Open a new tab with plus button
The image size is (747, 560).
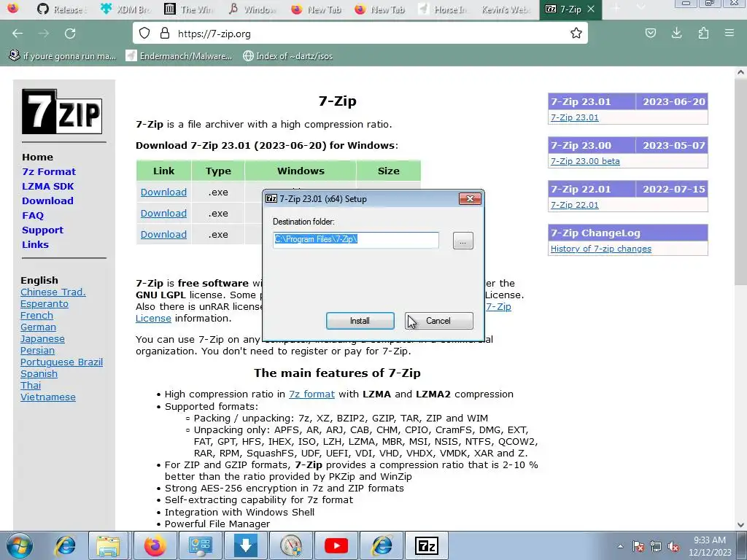click(616, 8)
